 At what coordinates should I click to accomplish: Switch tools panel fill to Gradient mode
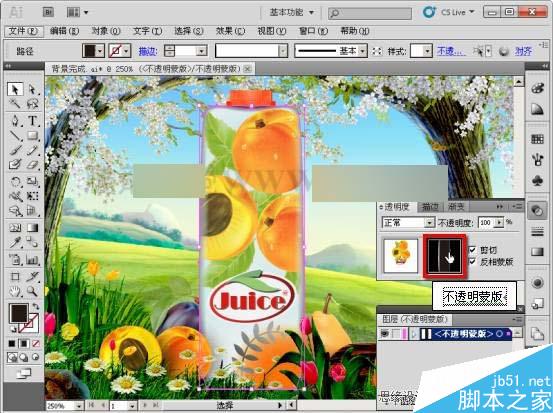[24, 343]
